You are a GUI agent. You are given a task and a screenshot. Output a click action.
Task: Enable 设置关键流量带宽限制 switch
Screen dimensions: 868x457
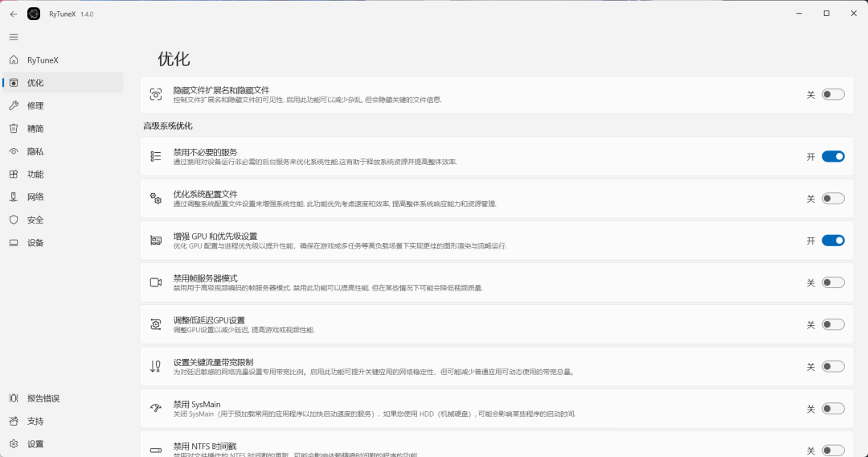[x=833, y=367]
